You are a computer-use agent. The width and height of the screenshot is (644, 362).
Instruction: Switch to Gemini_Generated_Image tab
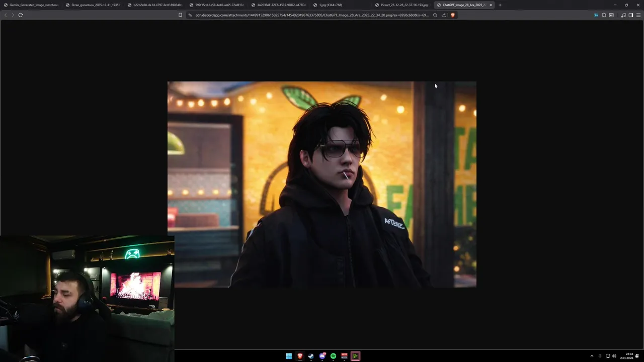click(31, 5)
